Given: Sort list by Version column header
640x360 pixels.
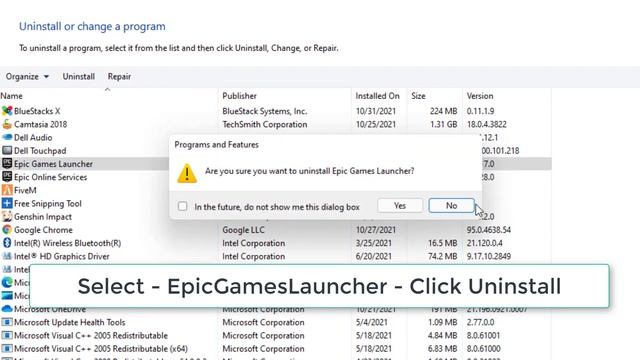Looking at the screenshot, I should 480,96.
